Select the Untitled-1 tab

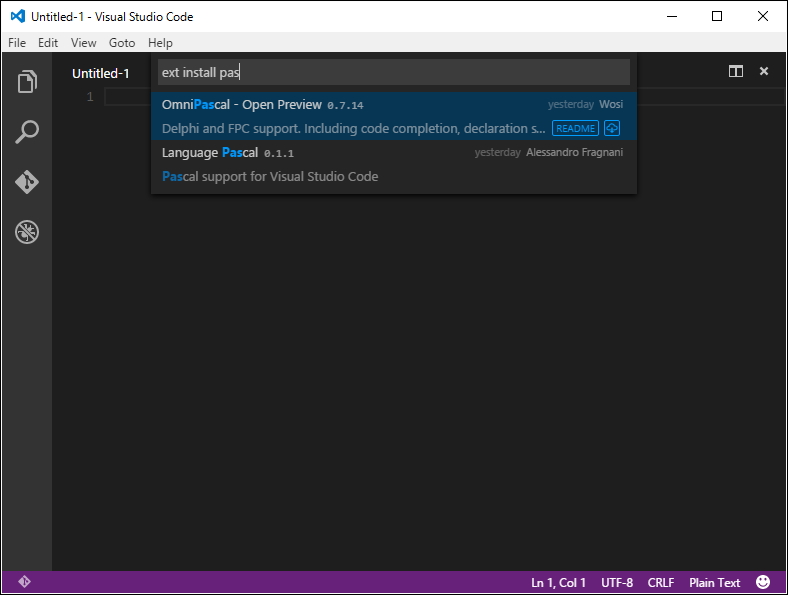101,73
